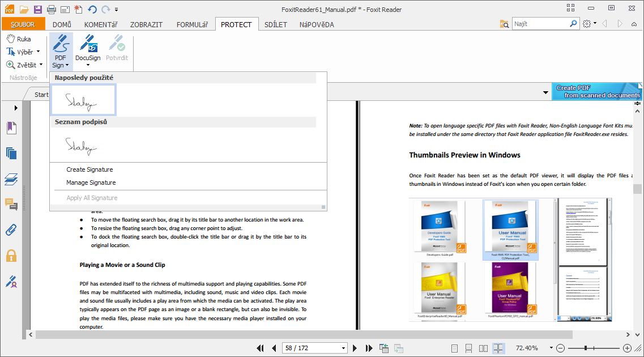Show the Layers panel in sidebar
The image size is (644, 357).
pyautogui.click(x=11, y=179)
